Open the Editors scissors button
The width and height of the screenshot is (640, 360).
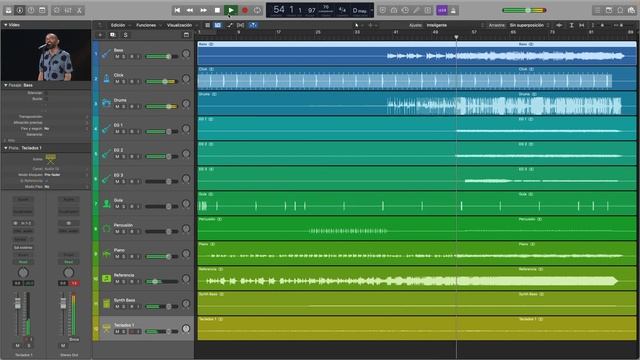point(79,10)
